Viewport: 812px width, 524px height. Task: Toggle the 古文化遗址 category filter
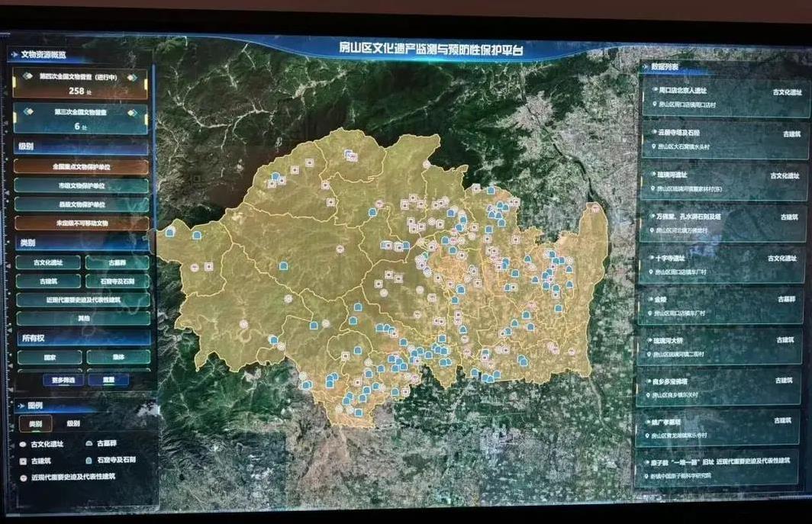click(48, 262)
